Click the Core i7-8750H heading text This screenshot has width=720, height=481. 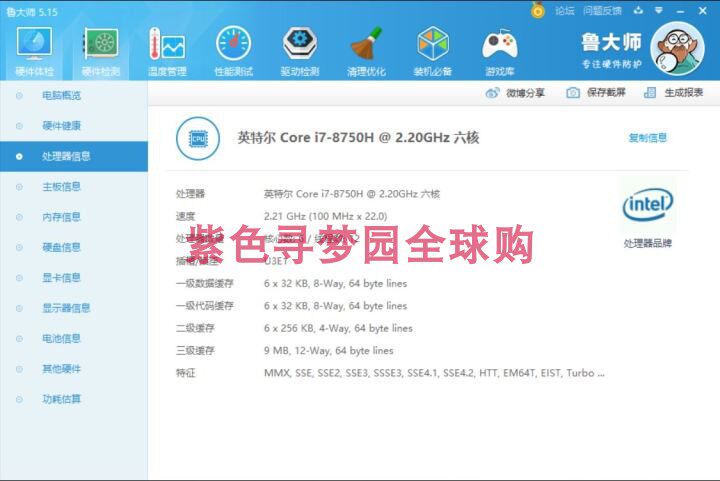[358, 138]
